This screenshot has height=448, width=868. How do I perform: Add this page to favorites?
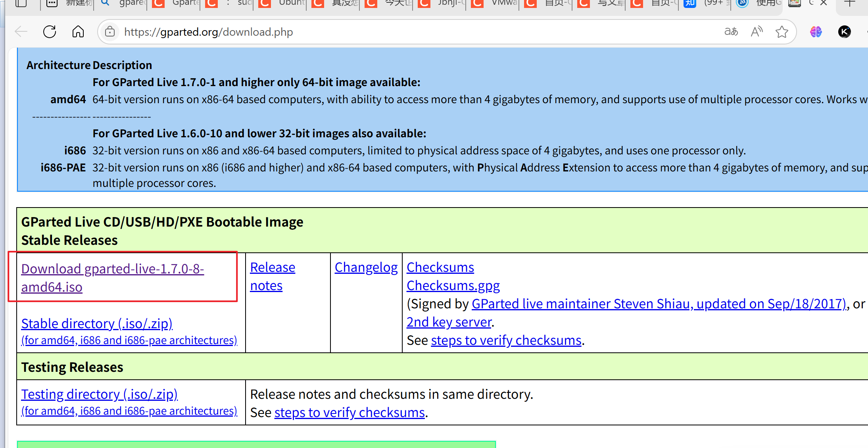point(782,32)
